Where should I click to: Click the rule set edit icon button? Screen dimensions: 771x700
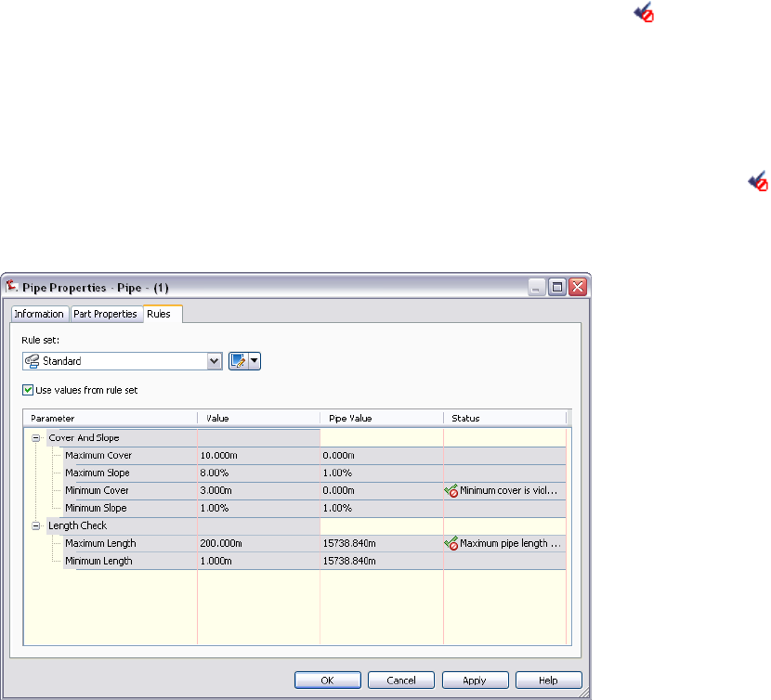pos(239,361)
